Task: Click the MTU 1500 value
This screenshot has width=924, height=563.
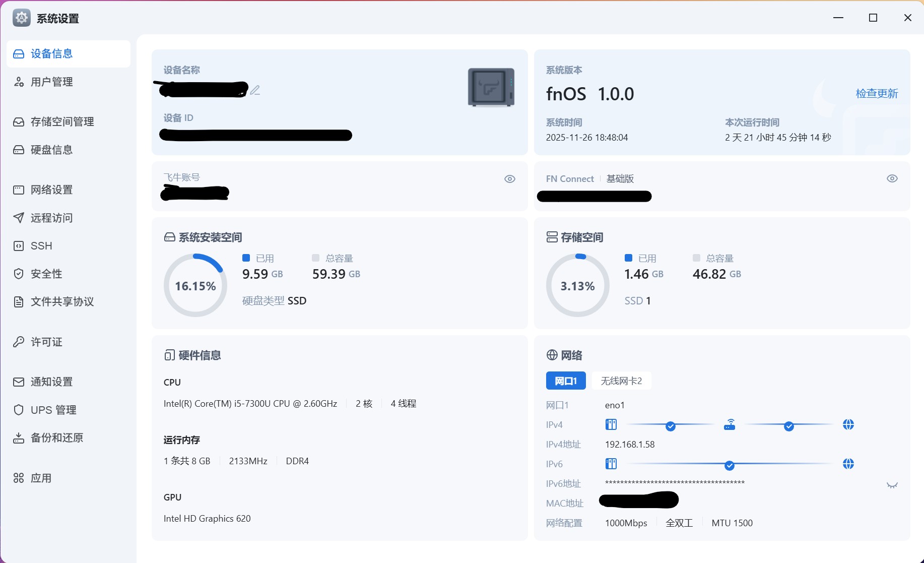Action: coord(732,523)
